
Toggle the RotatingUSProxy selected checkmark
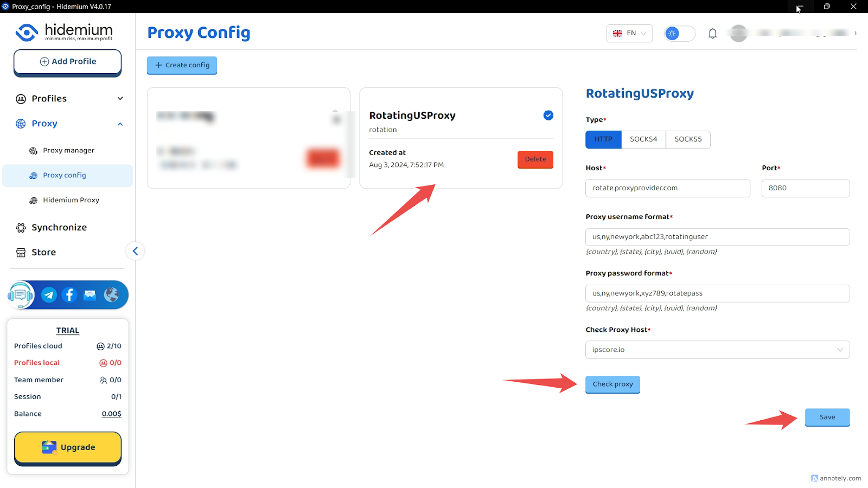pos(548,115)
